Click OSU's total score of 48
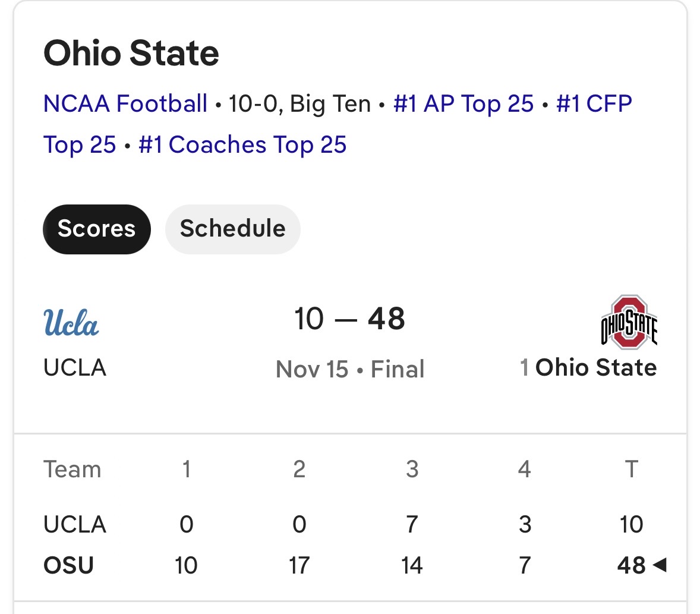This screenshot has width=700, height=614. (x=631, y=565)
